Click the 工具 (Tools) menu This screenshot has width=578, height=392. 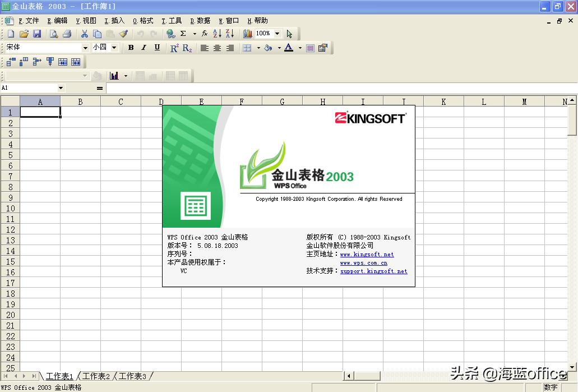(x=172, y=21)
